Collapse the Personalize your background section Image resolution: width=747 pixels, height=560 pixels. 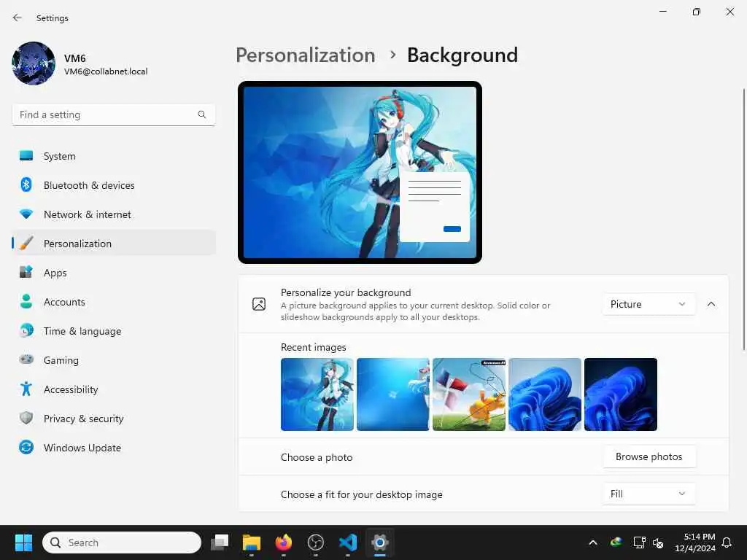(x=711, y=304)
